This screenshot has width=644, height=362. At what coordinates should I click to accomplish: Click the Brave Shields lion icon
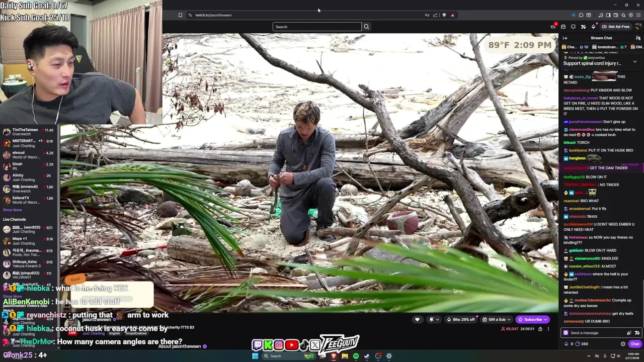pyautogui.click(x=444, y=15)
